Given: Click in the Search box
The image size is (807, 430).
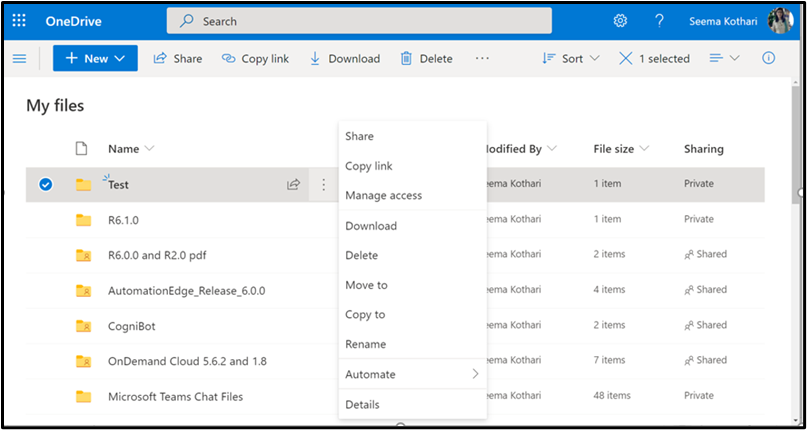Looking at the screenshot, I should [x=359, y=21].
